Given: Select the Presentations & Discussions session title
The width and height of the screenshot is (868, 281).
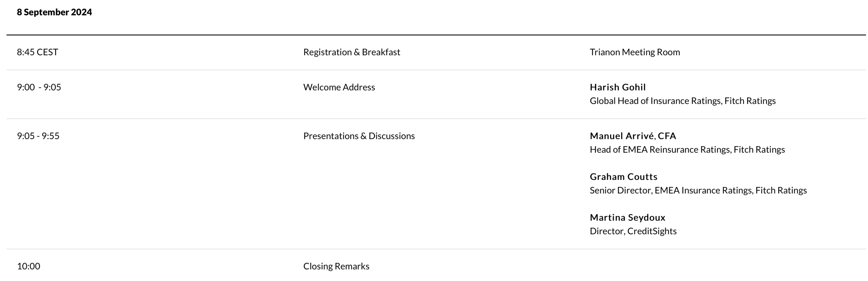Looking at the screenshot, I should point(359,136).
